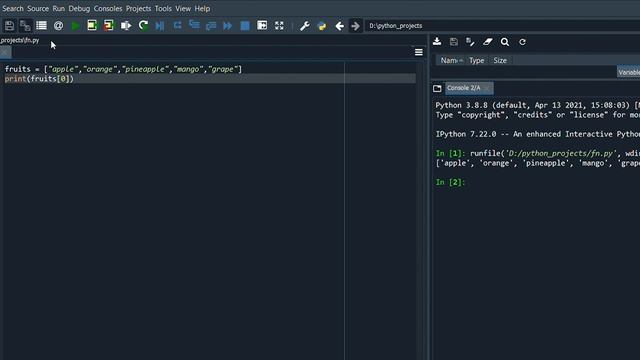The height and width of the screenshot is (360, 640).
Task: Run selection or current line icon
Action: (x=126, y=26)
